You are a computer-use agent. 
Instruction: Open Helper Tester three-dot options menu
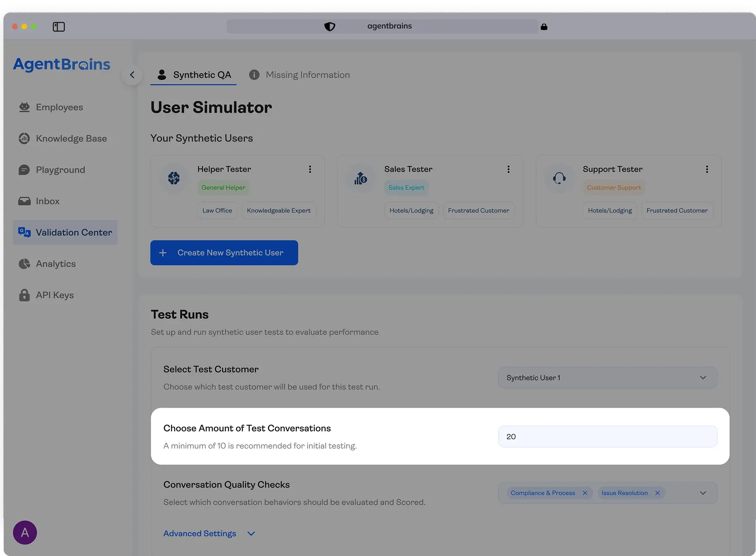click(310, 169)
